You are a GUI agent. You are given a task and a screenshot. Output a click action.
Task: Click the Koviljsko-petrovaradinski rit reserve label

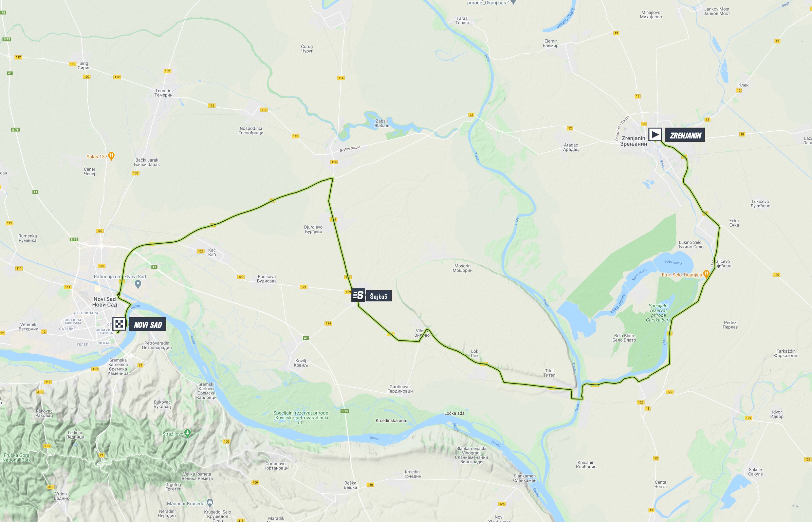301,417
